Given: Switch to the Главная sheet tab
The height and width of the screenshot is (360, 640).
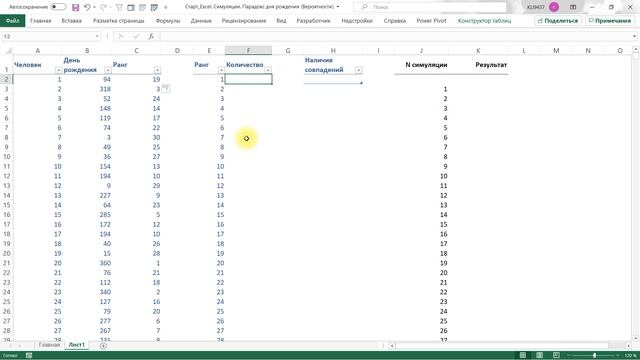Looking at the screenshot, I should (x=49, y=345).
